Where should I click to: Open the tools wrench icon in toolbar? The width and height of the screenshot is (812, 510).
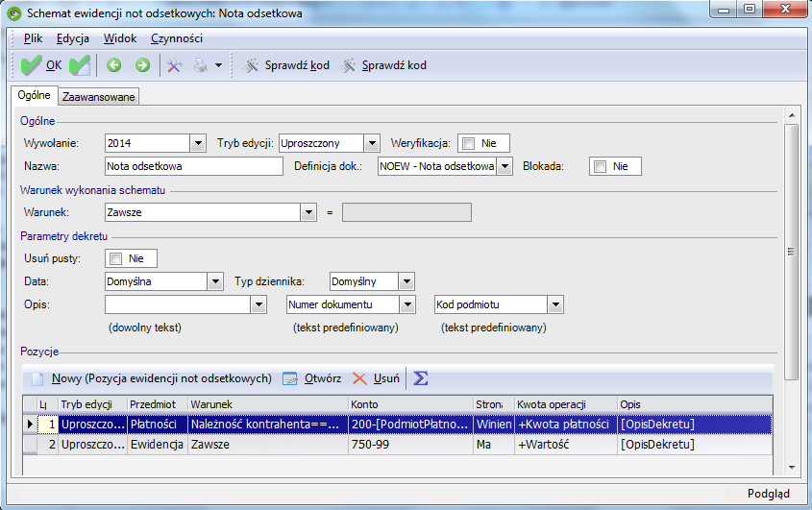click(175, 65)
